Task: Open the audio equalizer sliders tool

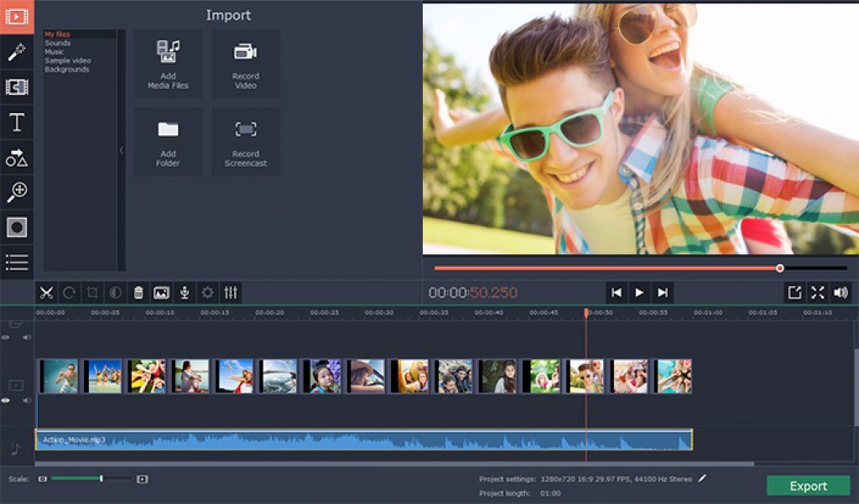Action: (x=231, y=293)
